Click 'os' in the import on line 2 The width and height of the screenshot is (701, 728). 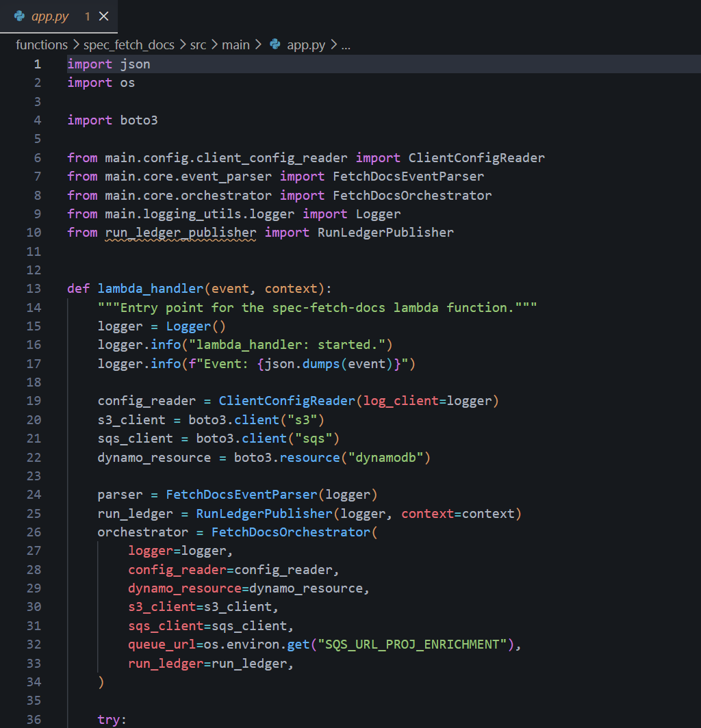tap(128, 83)
